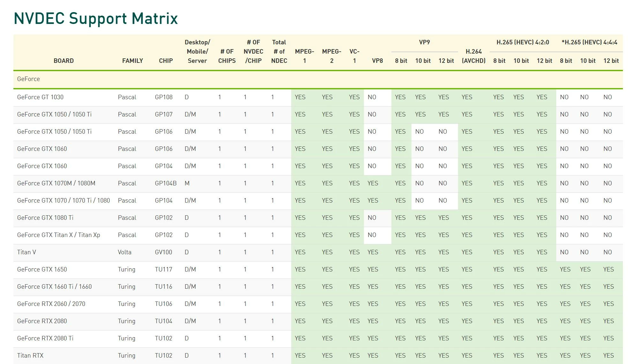Image resolution: width=629 pixels, height=364 pixels.
Task: Click the NVDEC Support Matrix heading
Action: point(96,19)
